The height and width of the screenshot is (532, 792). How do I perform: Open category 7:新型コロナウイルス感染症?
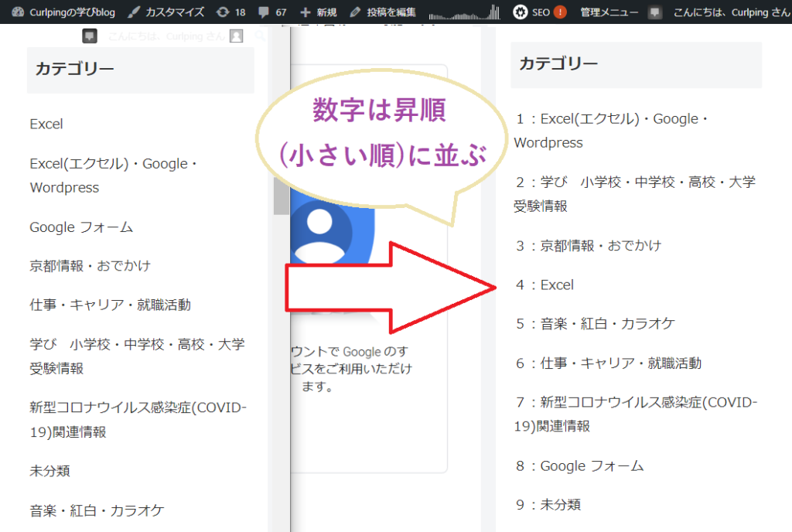[636, 414]
